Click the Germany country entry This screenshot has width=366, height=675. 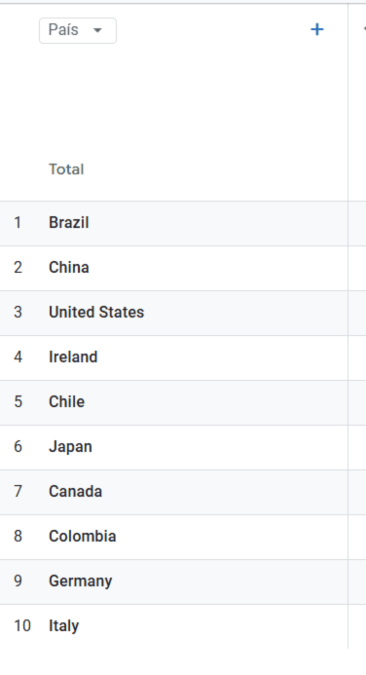coord(81,581)
